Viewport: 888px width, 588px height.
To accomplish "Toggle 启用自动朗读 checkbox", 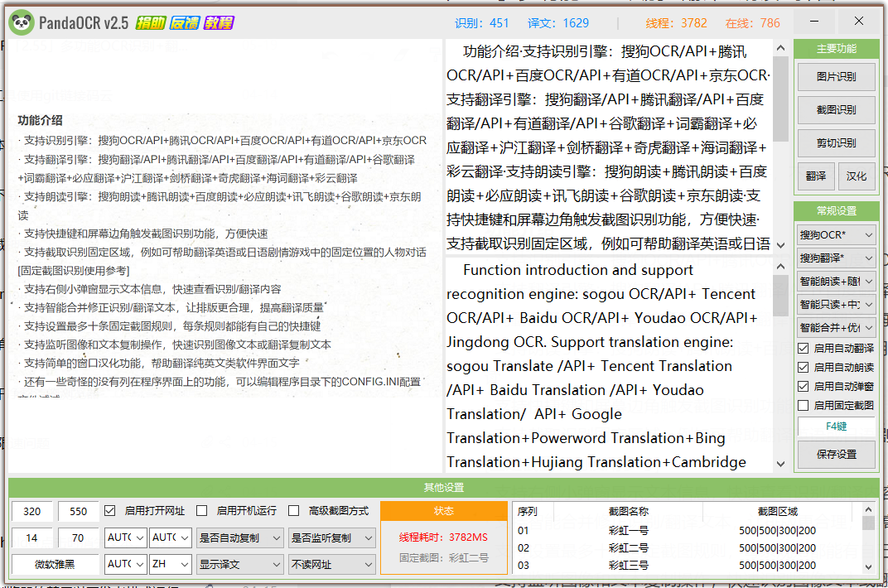I will tap(803, 367).
